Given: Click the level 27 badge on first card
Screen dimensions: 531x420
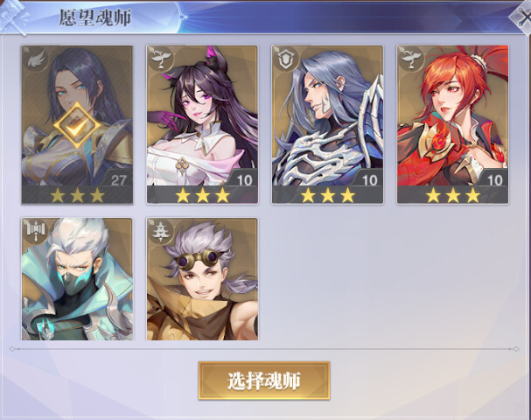Looking at the screenshot, I should [x=118, y=180].
